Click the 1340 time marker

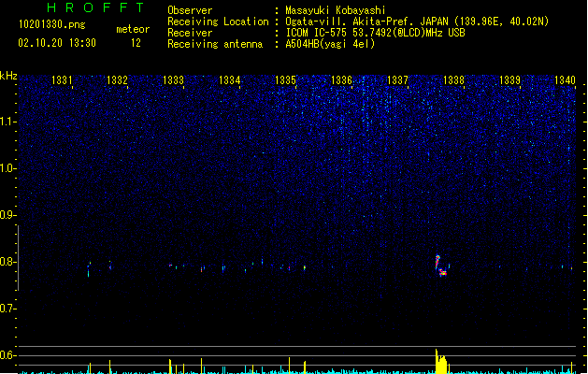(x=565, y=79)
